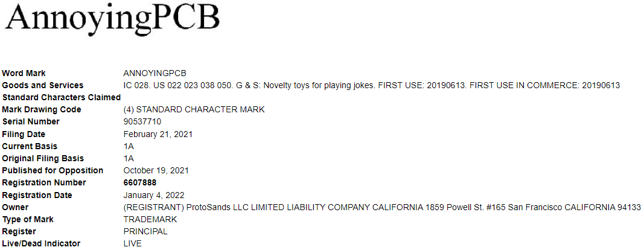Click the October 19, 2021 publication date
The image size is (644, 250).
pyautogui.click(x=156, y=170)
